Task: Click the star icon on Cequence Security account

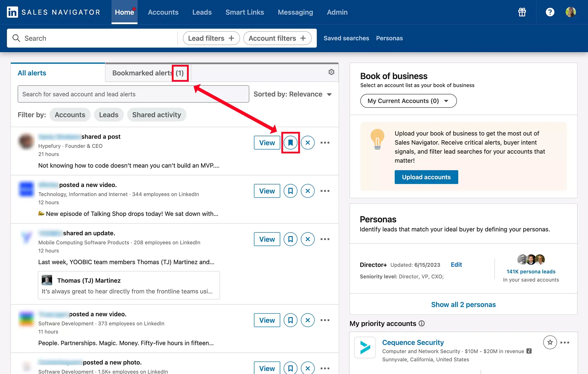Action: (x=550, y=342)
